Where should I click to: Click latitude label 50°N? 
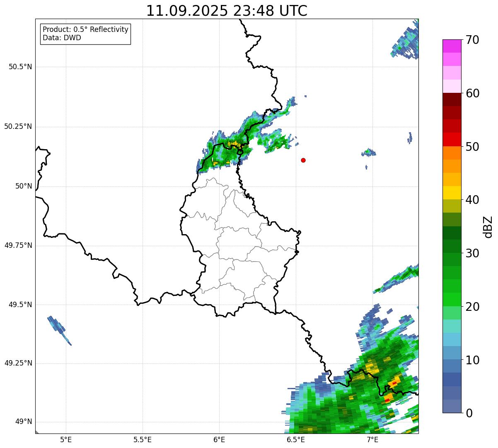click(24, 186)
